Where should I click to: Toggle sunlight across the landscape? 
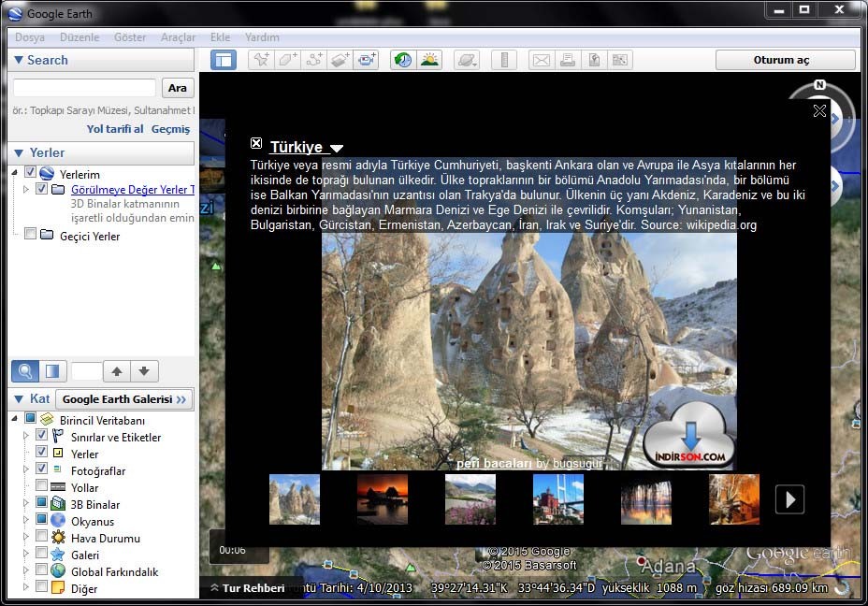(429, 60)
